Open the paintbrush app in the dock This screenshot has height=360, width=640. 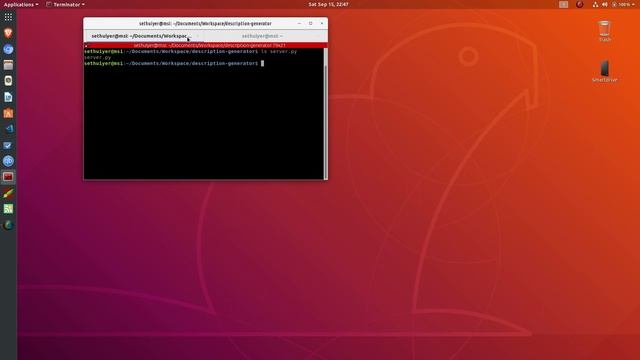(x=8, y=193)
